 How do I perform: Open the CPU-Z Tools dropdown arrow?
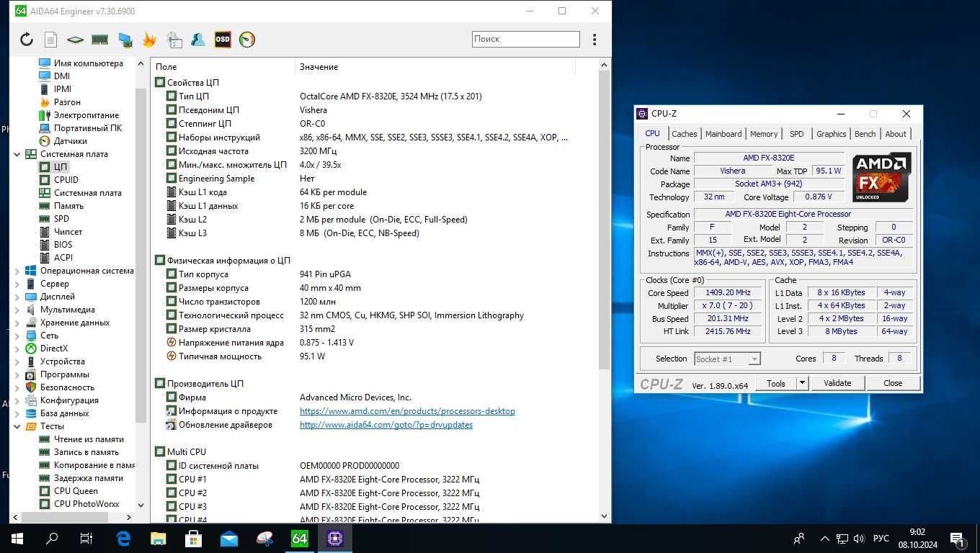pos(802,383)
